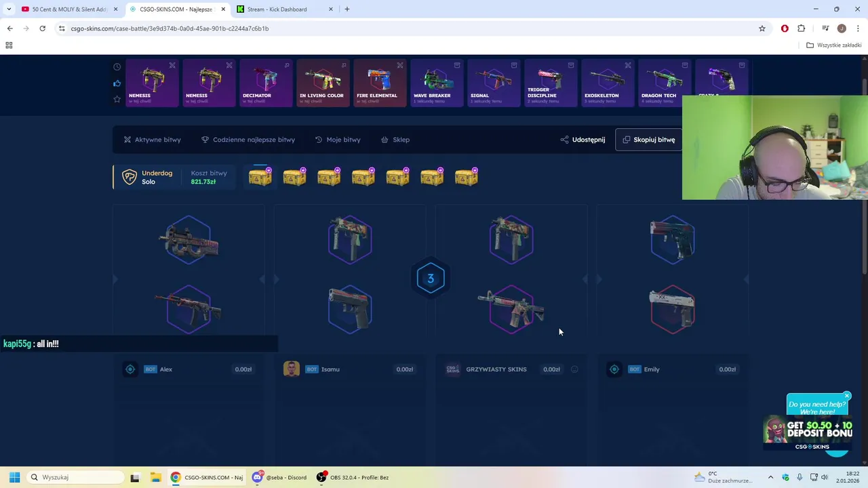
Task: Open the Decimator drop card
Action: 266,83
